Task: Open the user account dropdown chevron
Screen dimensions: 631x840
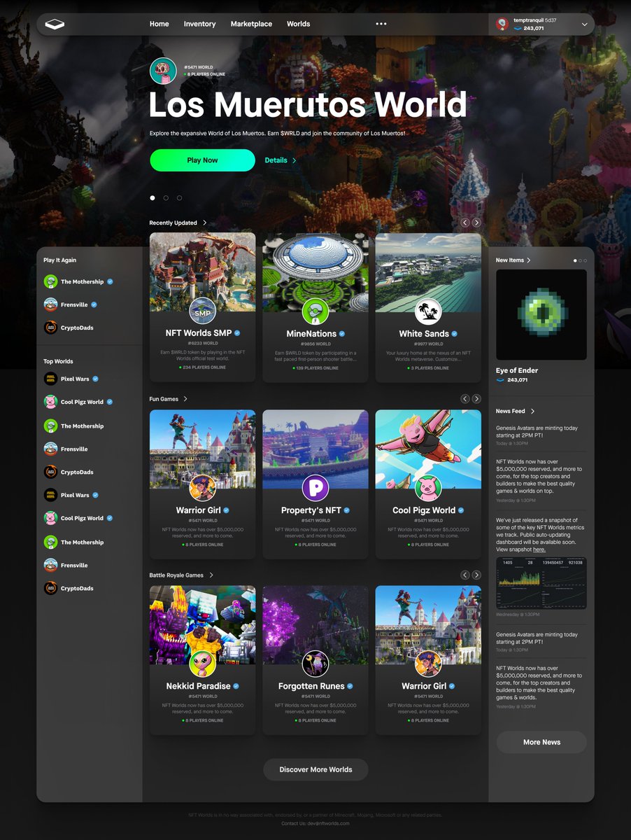Action: 584,24
